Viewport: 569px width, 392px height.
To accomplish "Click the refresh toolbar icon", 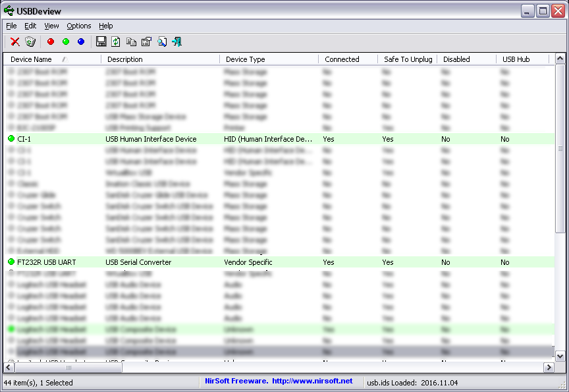I will click(x=116, y=42).
